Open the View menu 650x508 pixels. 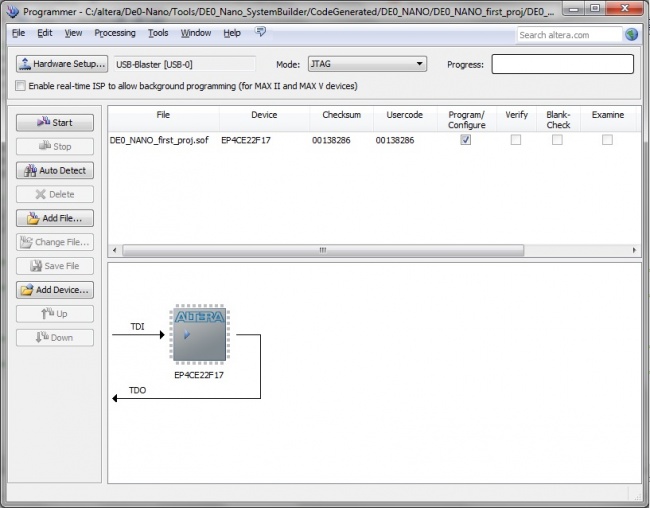[73, 33]
